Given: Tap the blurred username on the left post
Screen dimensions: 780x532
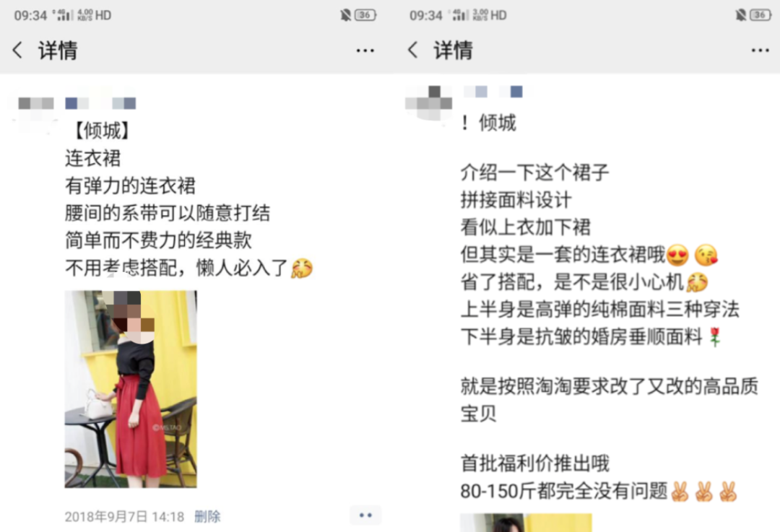Looking at the screenshot, I should (100, 103).
